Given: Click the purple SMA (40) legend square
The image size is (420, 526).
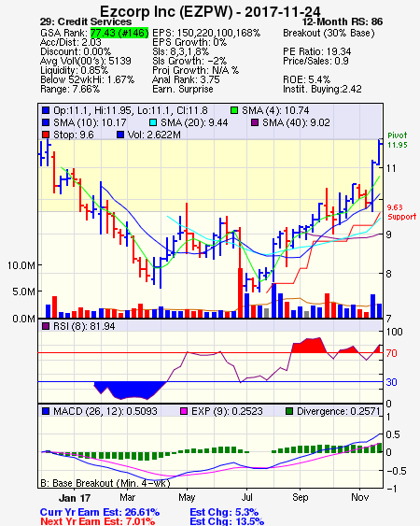Looking at the screenshot, I should (255, 122).
